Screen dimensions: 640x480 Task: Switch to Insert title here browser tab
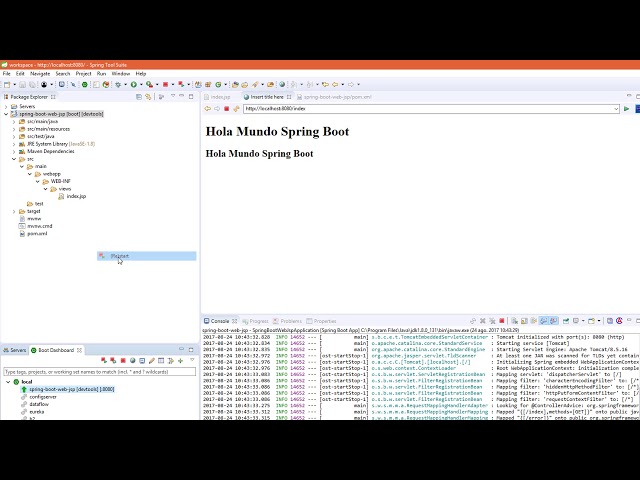click(267, 97)
